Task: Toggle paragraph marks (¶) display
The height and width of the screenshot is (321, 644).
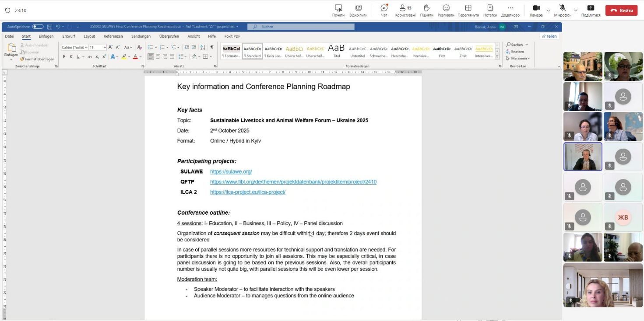Action: (x=212, y=47)
